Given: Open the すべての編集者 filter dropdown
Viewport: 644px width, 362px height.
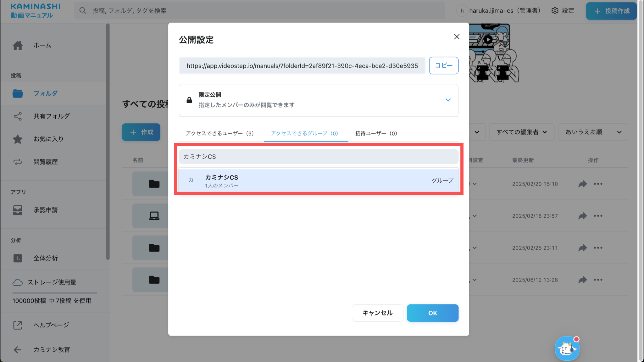Looking at the screenshot, I should coord(522,132).
